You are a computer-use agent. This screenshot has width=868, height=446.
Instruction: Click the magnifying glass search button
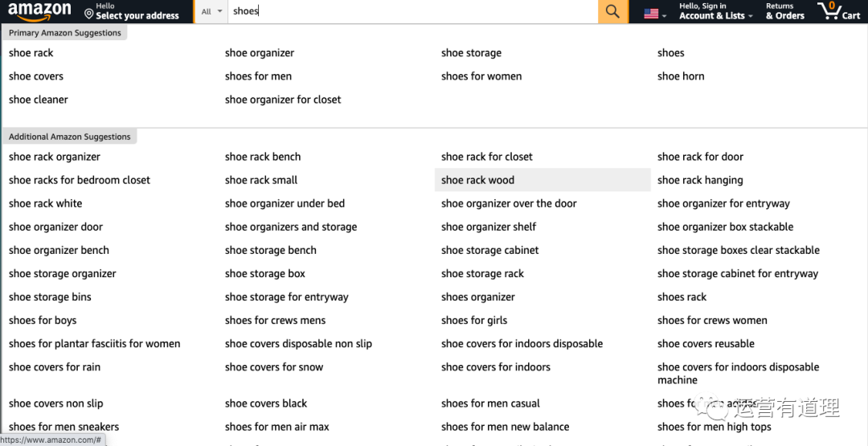click(x=612, y=11)
